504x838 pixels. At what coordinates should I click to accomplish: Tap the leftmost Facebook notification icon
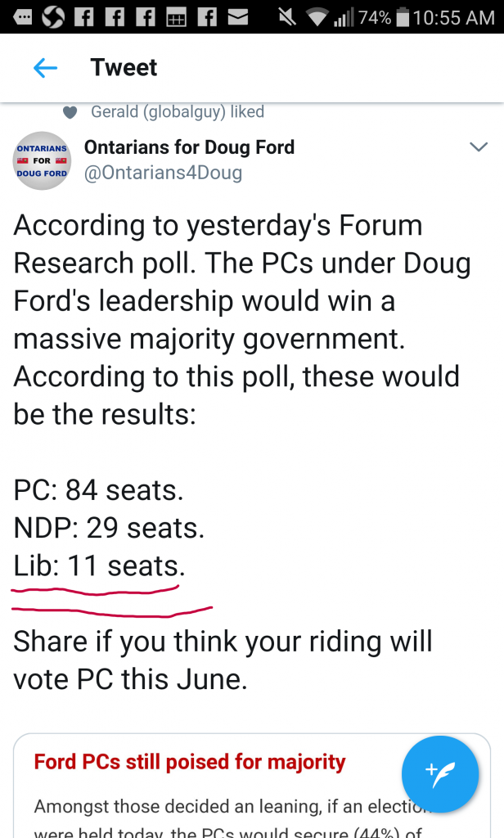pos(83,16)
